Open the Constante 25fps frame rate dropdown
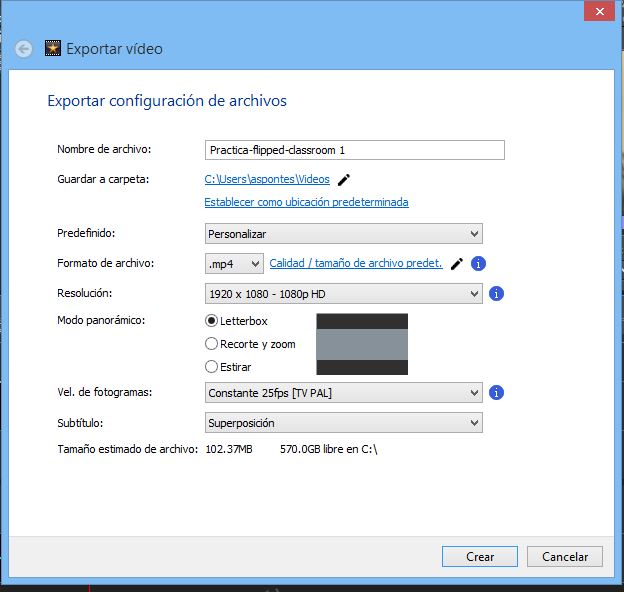 coord(343,393)
